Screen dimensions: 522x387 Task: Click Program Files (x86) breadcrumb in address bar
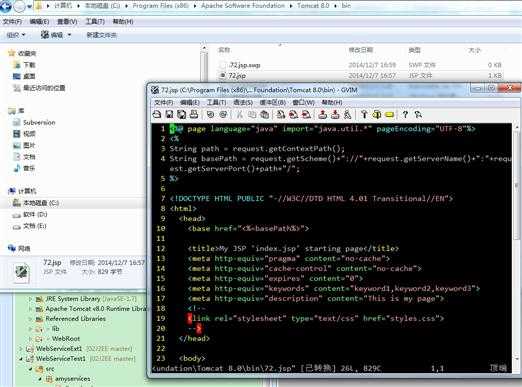160,6
